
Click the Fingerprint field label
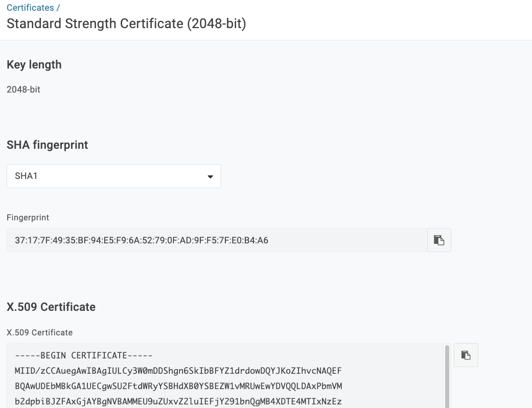pos(28,218)
